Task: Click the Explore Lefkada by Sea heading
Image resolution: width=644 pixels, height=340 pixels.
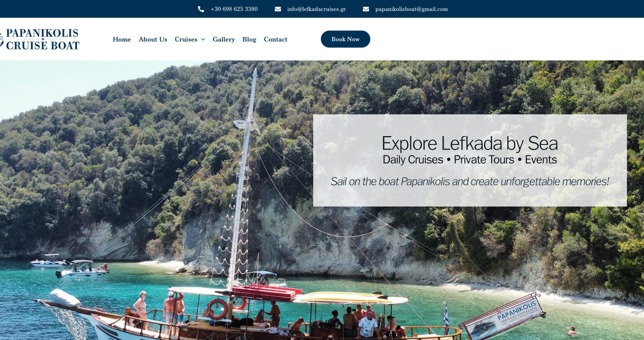Action: (470, 143)
